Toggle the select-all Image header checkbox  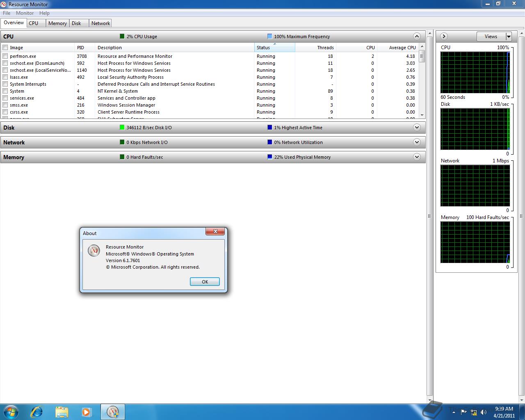[x=5, y=48]
